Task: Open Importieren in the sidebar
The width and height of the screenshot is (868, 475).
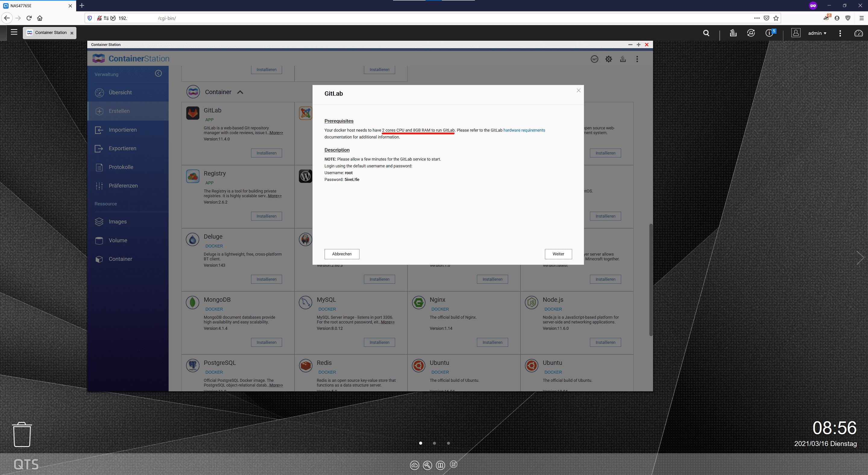Action: pos(128,130)
